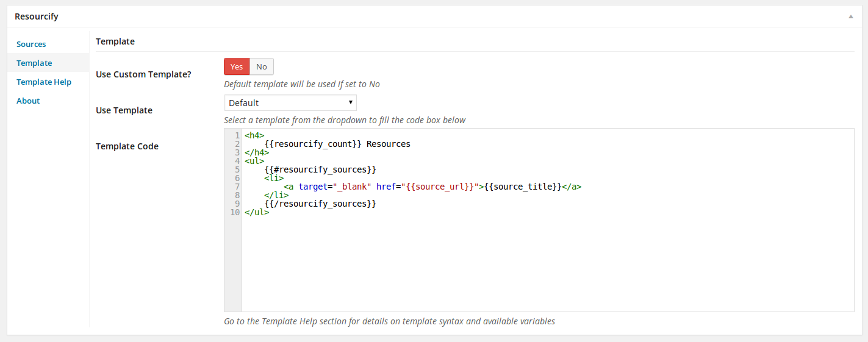Image resolution: width=868 pixels, height=342 pixels.
Task: Place cursor on the opening h4 tag line
Action: coord(254,135)
